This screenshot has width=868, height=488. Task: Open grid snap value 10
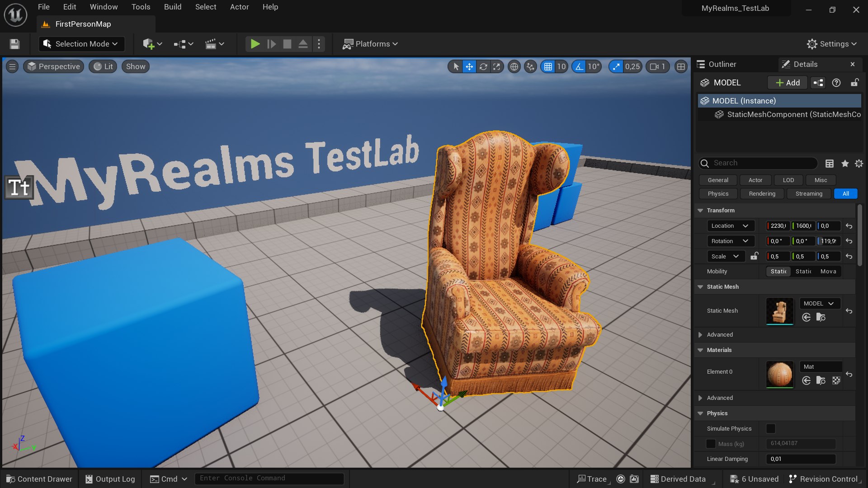561,66
